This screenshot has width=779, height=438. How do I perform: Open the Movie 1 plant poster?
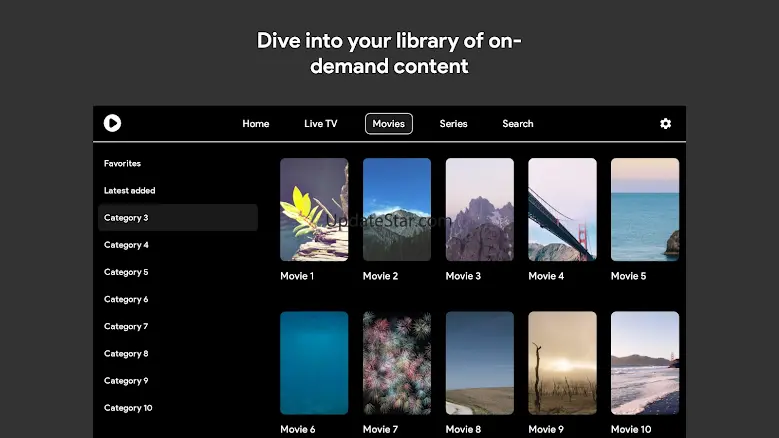click(314, 210)
